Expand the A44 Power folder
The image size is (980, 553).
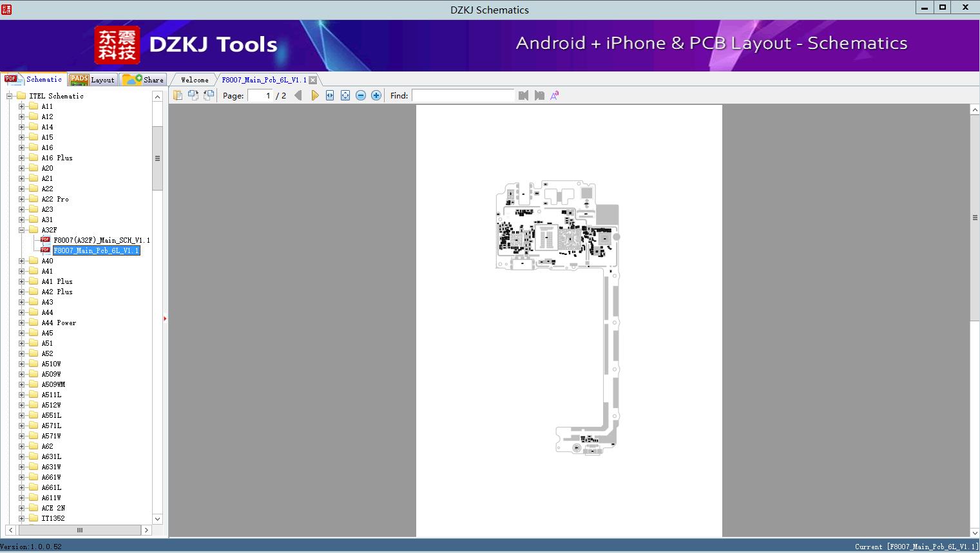[22, 323]
